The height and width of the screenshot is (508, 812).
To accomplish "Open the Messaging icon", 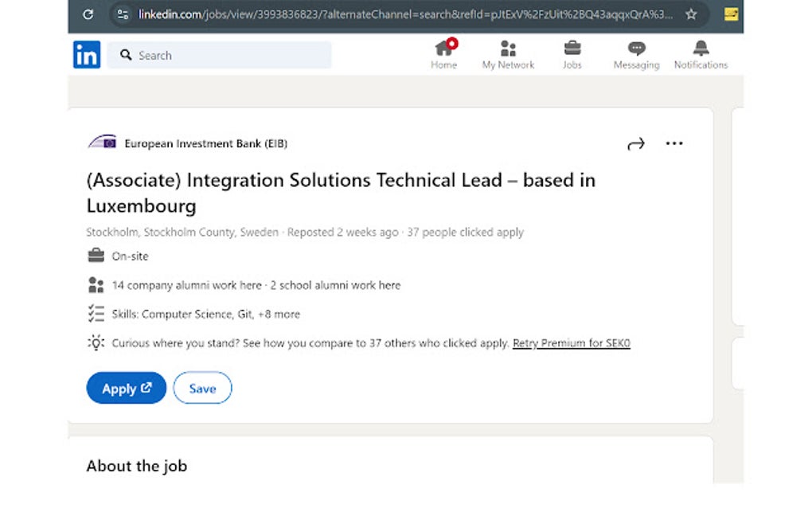I will [x=635, y=49].
